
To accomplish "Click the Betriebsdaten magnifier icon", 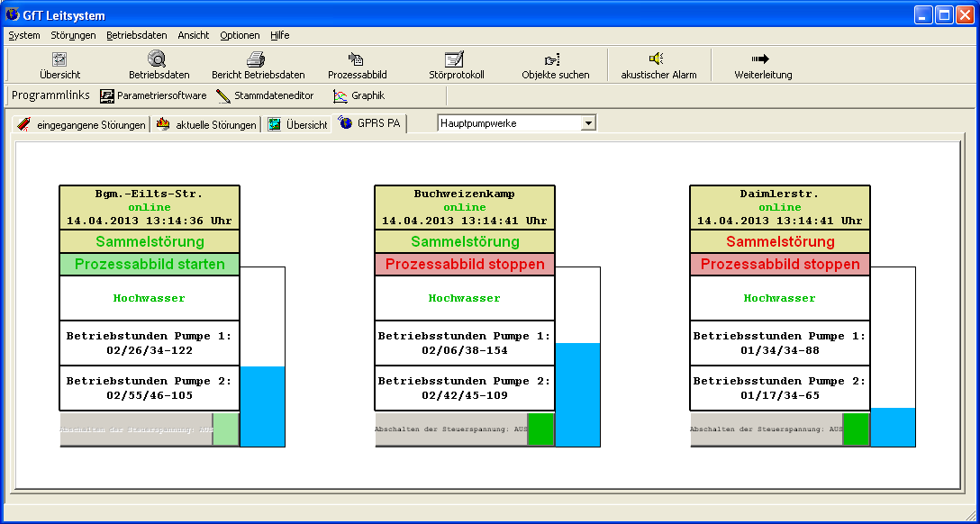I will (158, 59).
